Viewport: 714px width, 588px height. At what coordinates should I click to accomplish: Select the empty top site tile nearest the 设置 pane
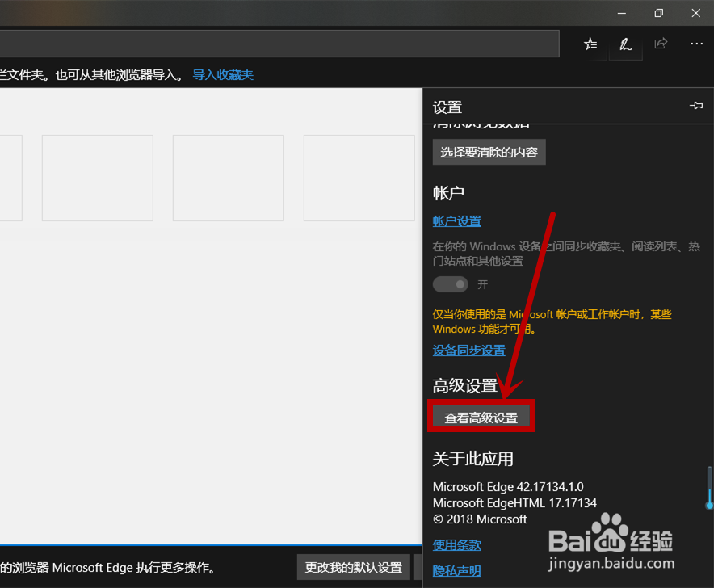coord(359,178)
